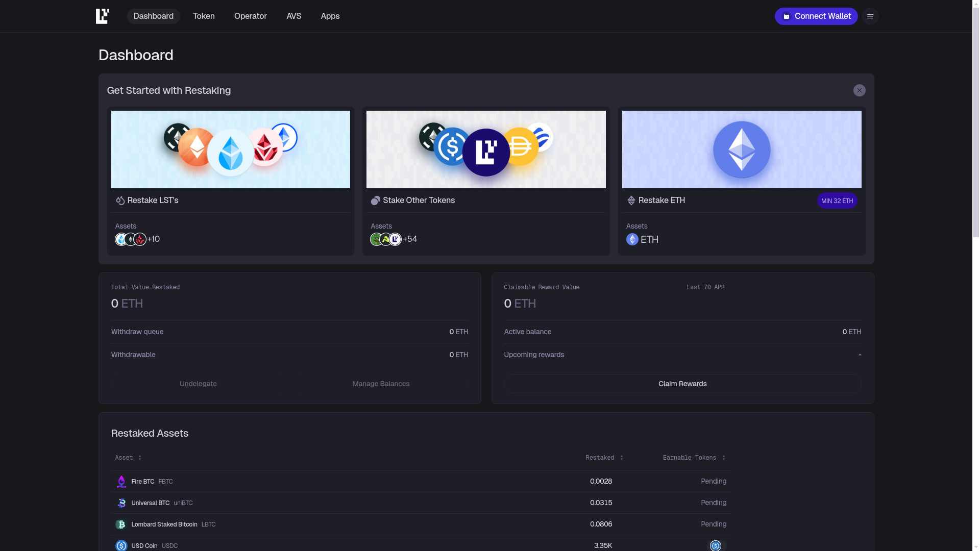Click the Withdraw queue label
The width and height of the screenshot is (980, 551).
click(x=137, y=332)
